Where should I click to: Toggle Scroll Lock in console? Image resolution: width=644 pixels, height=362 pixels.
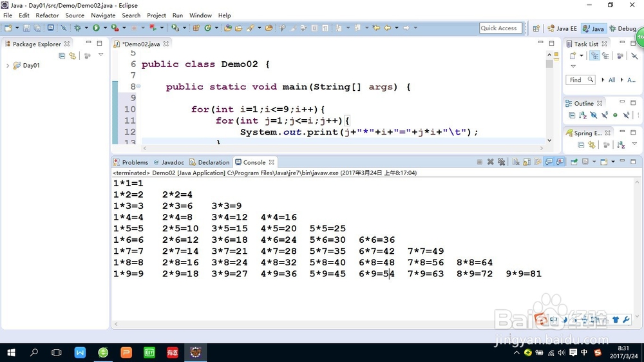(x=527, y=162)
